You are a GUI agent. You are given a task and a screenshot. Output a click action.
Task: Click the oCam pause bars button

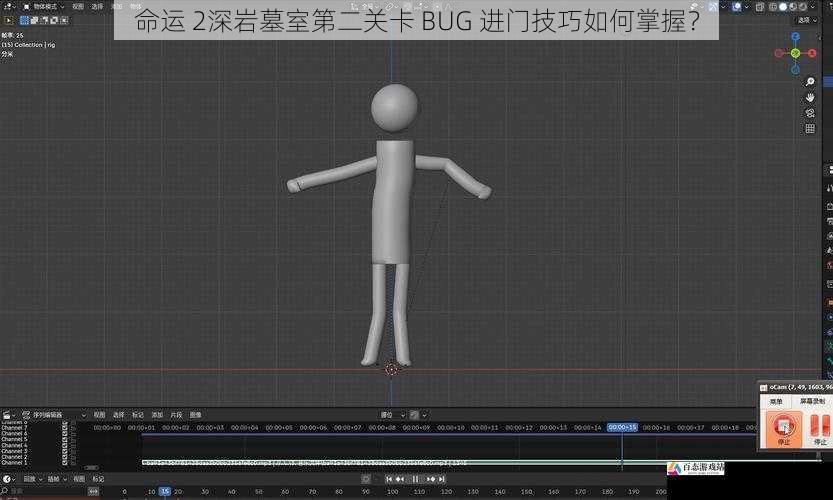point(820,428)
